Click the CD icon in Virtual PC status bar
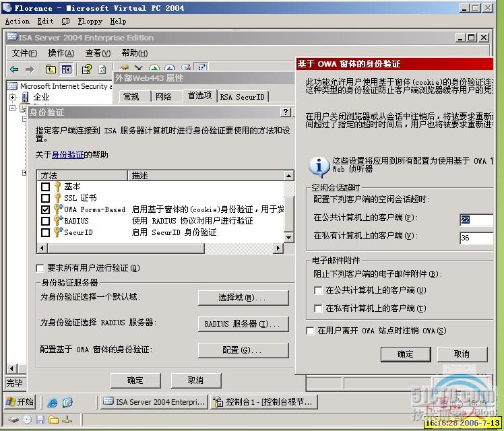Image resolution: width=504 pixels, height=431 pixels. 27,420
